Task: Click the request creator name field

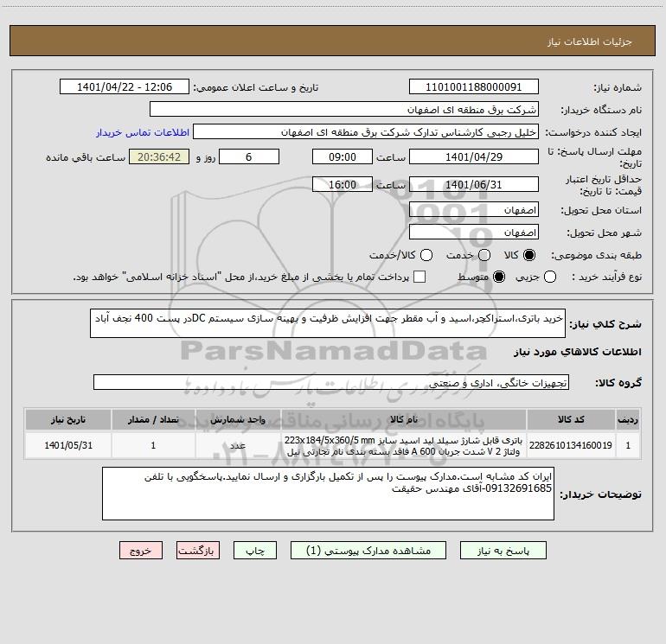Action: (366, 132)
